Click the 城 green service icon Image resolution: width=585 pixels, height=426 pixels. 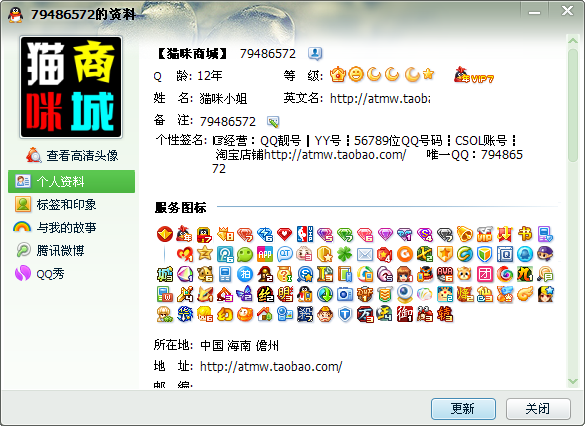click(165, 274)
